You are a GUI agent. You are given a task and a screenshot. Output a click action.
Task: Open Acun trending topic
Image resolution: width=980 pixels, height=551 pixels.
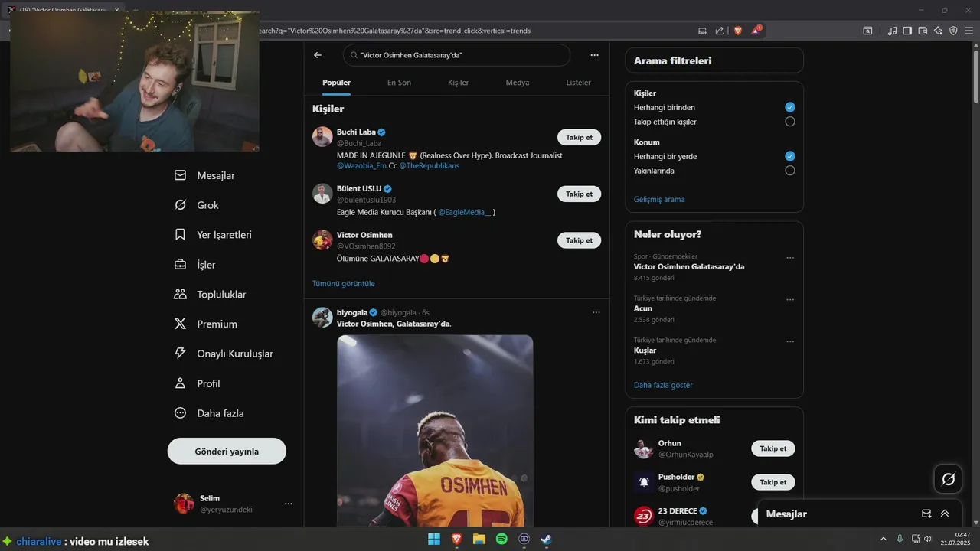[x=643, y=308]
